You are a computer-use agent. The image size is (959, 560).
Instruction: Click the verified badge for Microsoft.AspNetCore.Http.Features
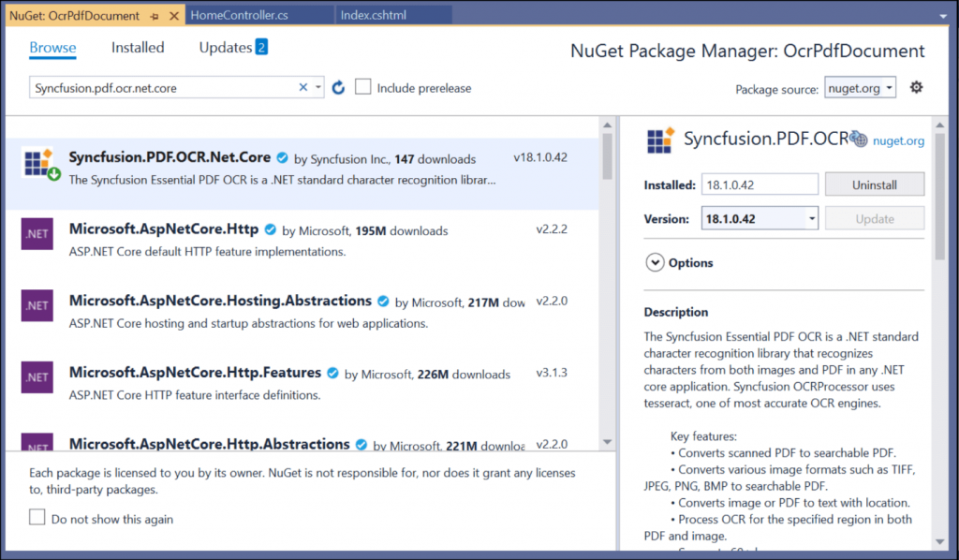coord(332,373)
